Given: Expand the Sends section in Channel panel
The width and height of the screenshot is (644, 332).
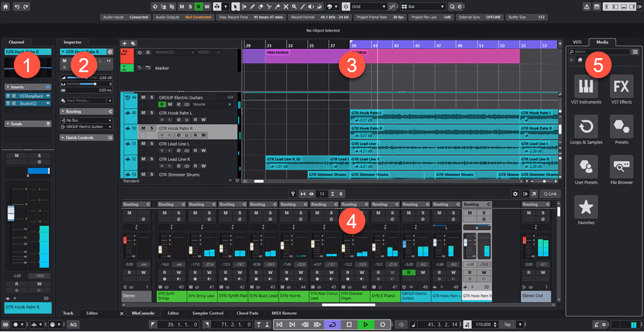Looking at the screenshot, I should tap(28, 124).
